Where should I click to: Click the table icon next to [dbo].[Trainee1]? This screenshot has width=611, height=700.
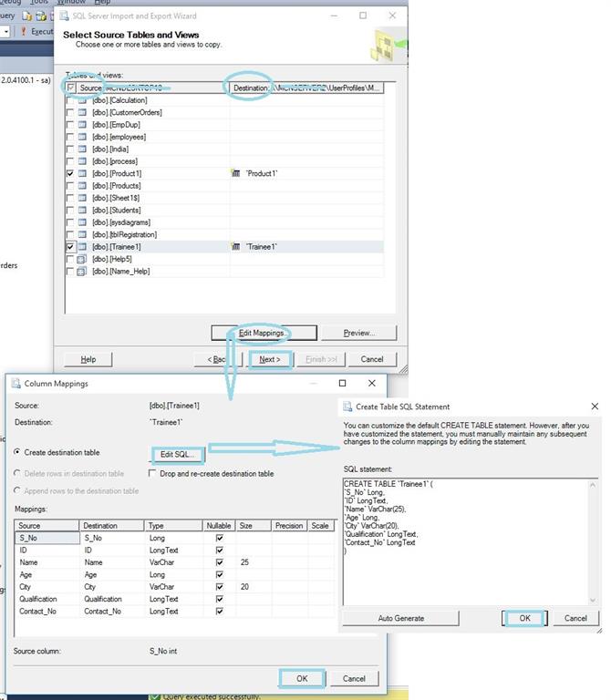coord(82,247)
